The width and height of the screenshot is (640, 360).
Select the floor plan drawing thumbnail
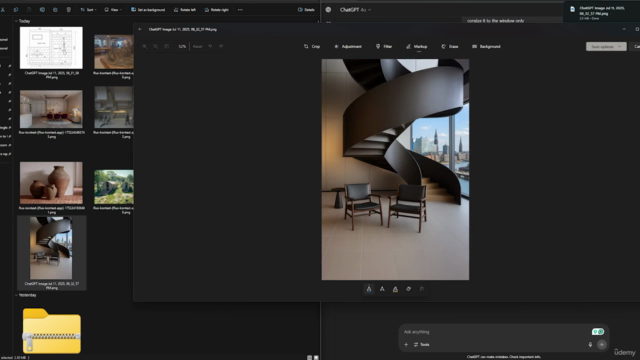tap(51, 48)
